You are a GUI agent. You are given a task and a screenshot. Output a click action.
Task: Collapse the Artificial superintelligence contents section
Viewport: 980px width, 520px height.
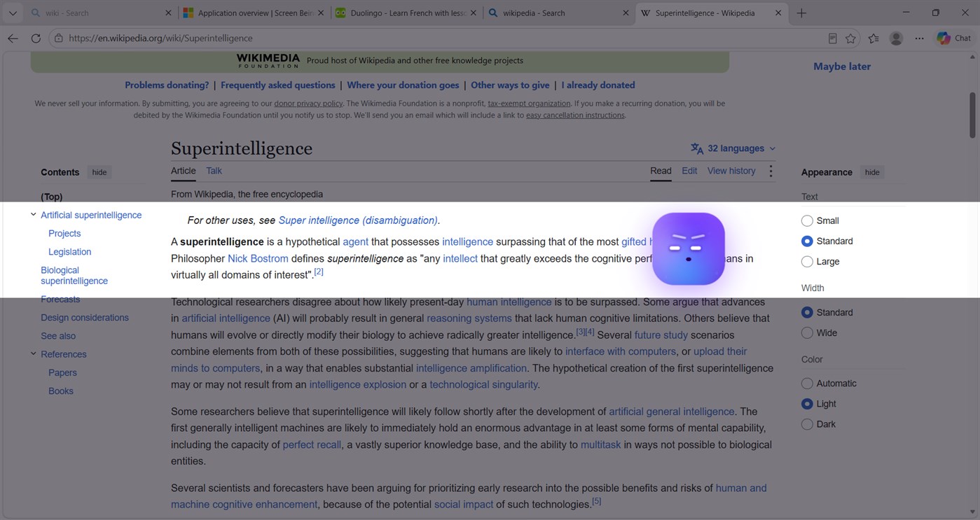33,215
